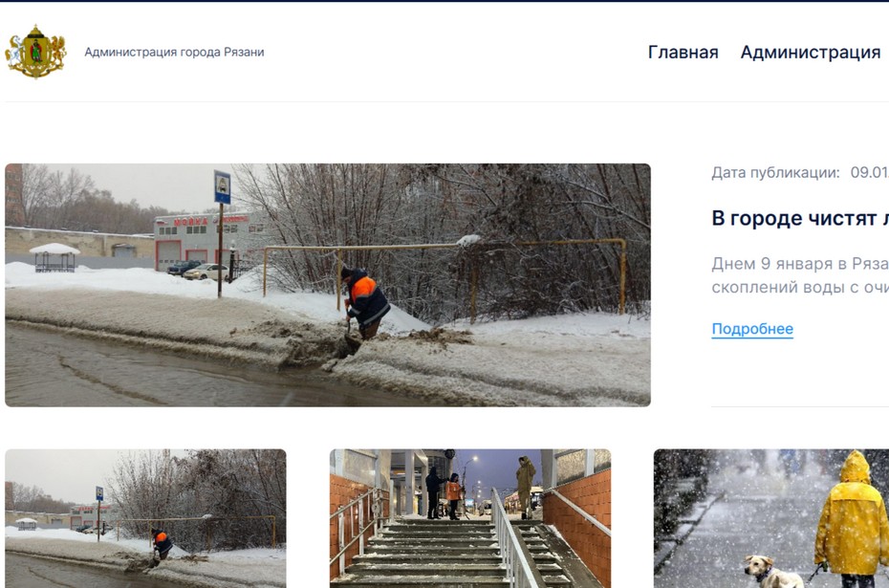The height and width of the screenshot is (588, 889).
Task: Click the white dog in raincoat thumbnail
Action: tap(773, 572)
